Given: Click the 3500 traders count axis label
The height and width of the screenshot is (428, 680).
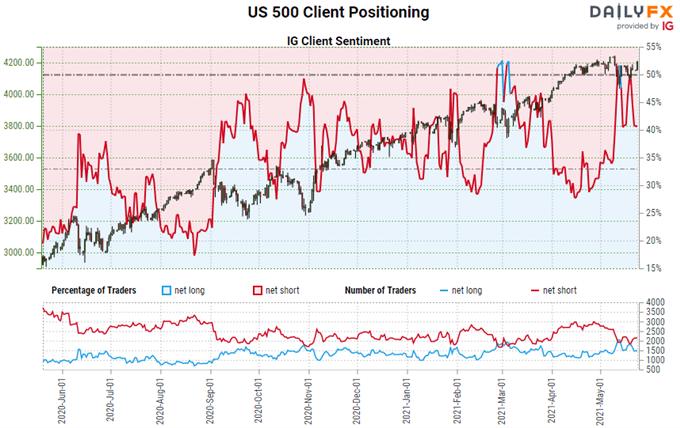Looking at the screenshot, I should coord(655,312).
